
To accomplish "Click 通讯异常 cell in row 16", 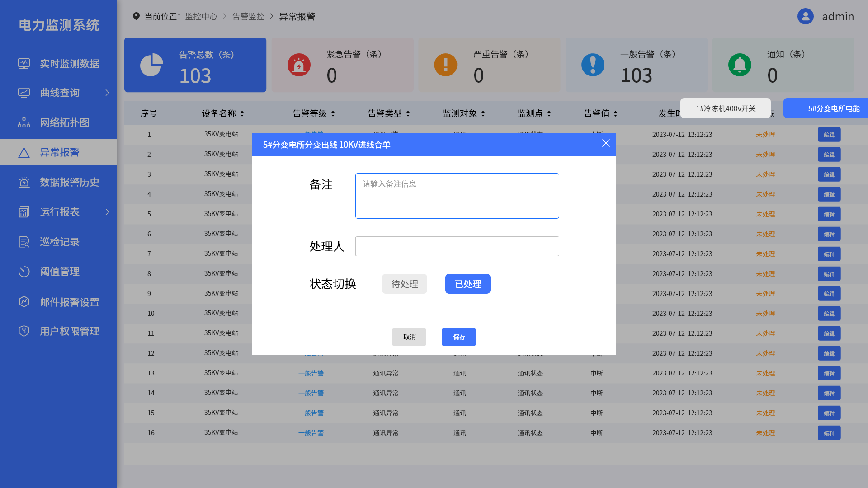I will (x=386, y=433).
